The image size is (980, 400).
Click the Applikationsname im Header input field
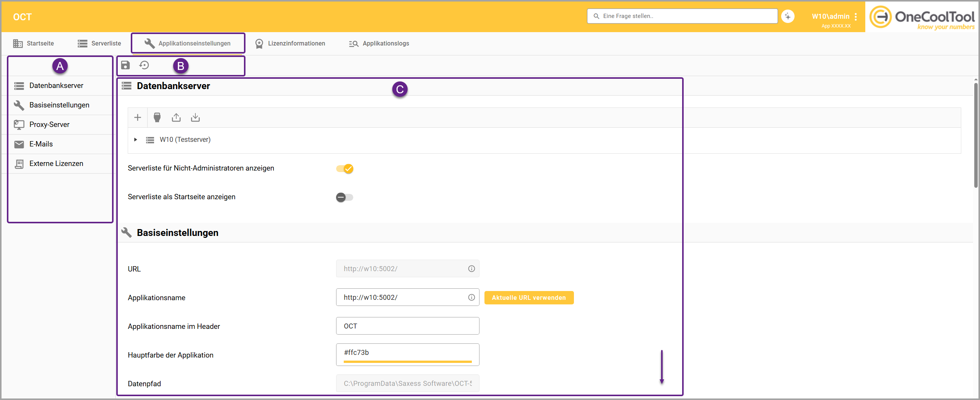click(x=407, y=326)
